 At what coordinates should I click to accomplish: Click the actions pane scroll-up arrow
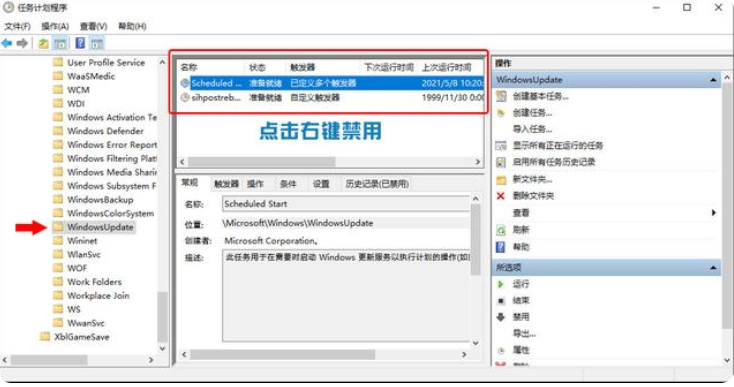tap(727, 77)
